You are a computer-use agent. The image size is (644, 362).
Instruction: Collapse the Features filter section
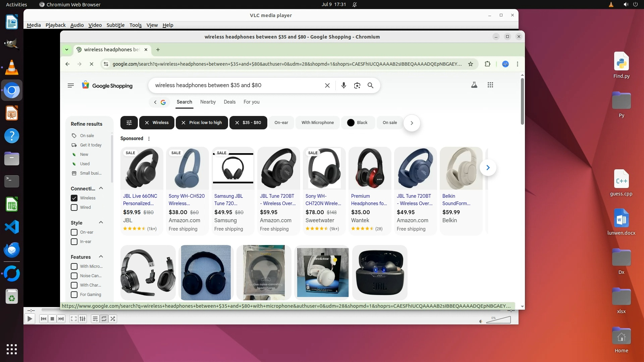(x=101, y=257)
